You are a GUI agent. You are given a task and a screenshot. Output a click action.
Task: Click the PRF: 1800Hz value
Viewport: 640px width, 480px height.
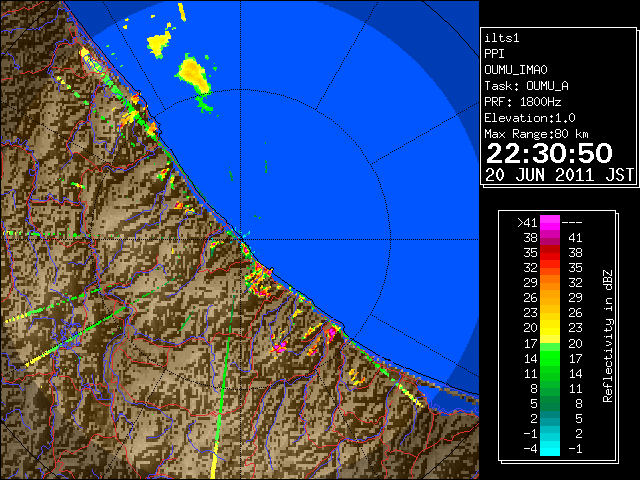(522, 102)
